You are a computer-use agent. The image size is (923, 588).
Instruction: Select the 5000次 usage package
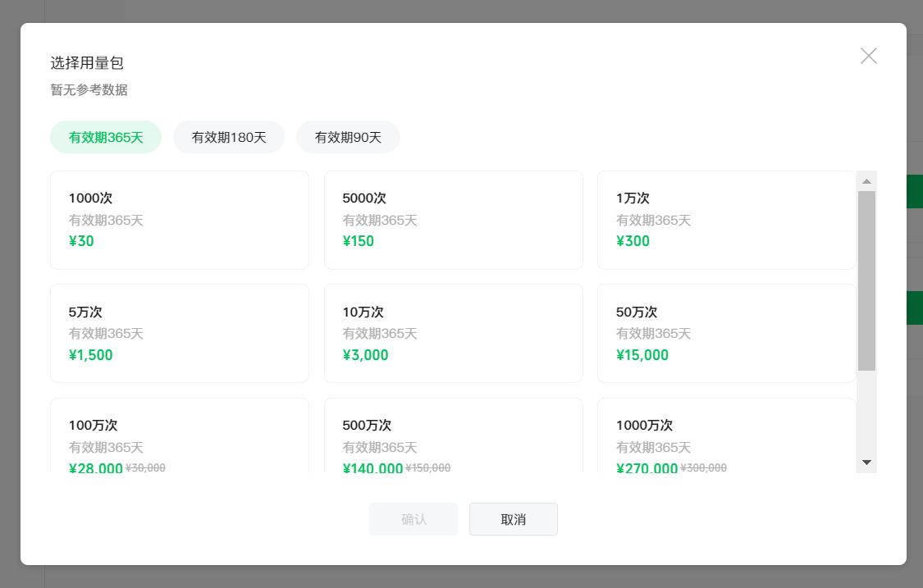453,220
